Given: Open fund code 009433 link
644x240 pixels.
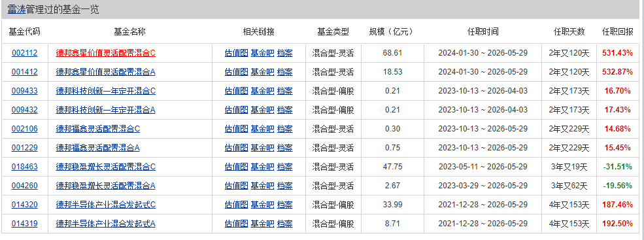Looking at the screenshot, I should [x=25, y=91].
